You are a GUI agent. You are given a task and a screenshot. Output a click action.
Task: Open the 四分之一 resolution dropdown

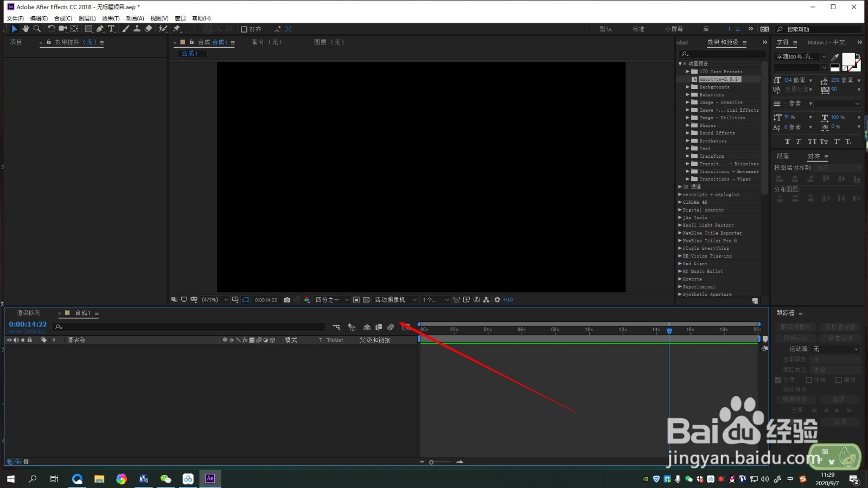pyautogui.click(x=333, y=300)
